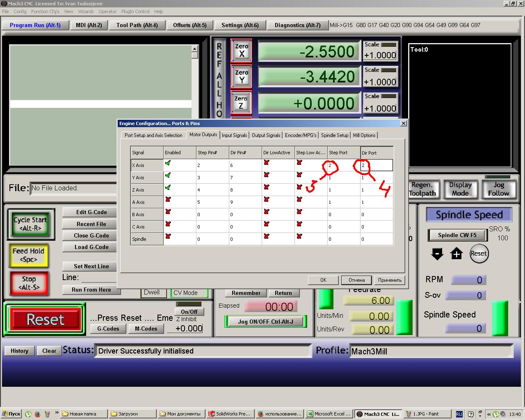Launch Firefox from the quick launch bar

[x=38, y=414]
